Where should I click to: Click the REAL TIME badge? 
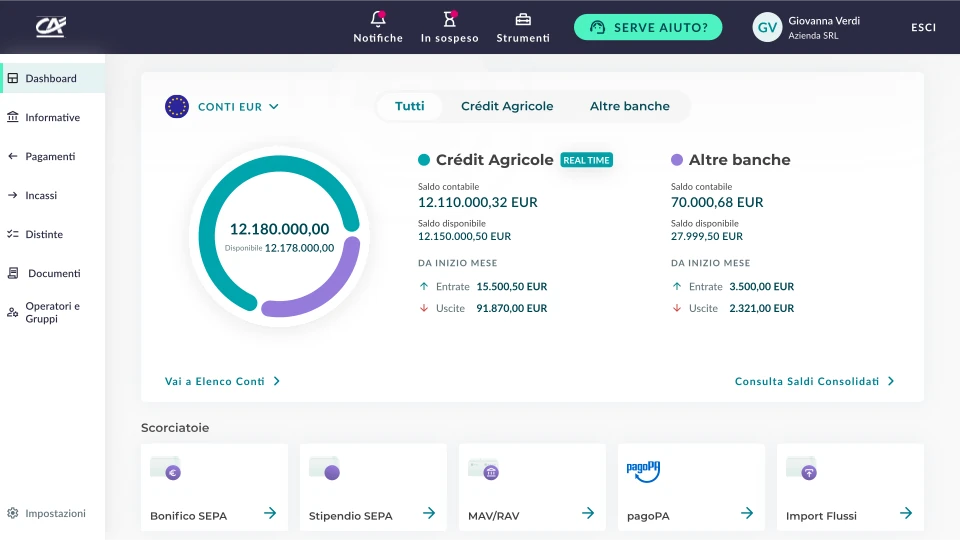(587, 160)
